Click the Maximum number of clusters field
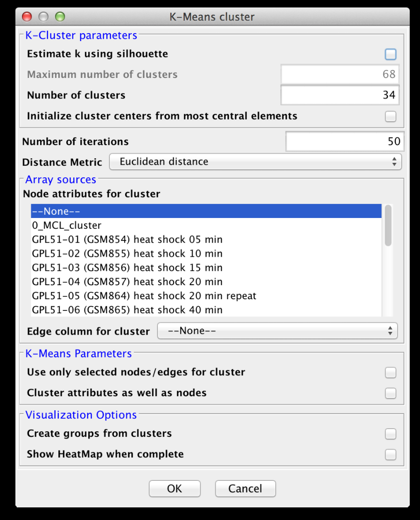This screenshot has width=420, height=520. 340,74
